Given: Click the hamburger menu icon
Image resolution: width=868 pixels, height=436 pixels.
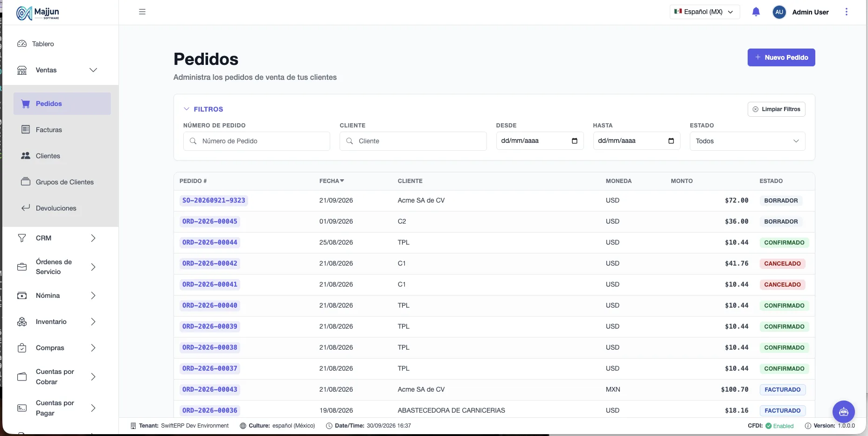Looking at the screenshot, I should (142, 12).
